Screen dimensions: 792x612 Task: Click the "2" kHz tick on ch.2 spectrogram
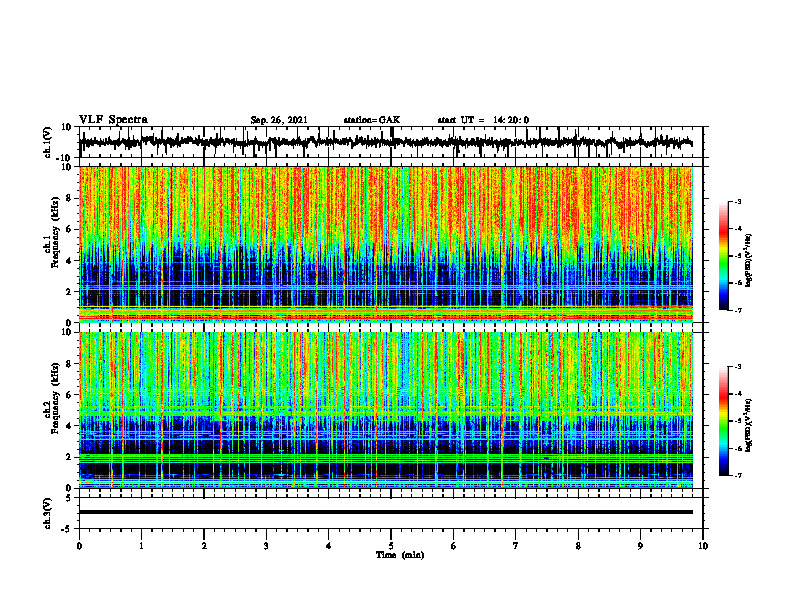point(69,457)
